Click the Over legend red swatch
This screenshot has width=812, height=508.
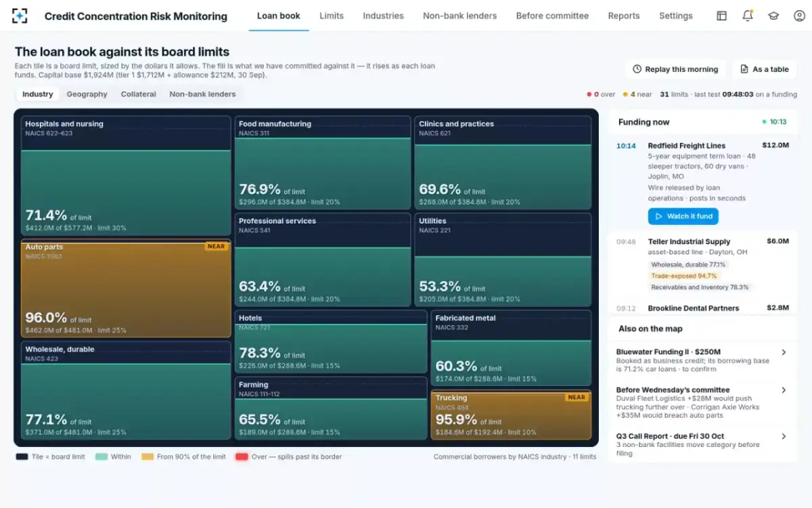pyautogui.click(x=242, y=457)
